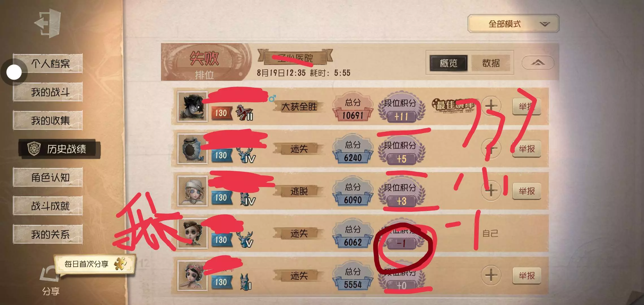
Task: Open the 全部模式 mode dropdown
Action: 513,24
